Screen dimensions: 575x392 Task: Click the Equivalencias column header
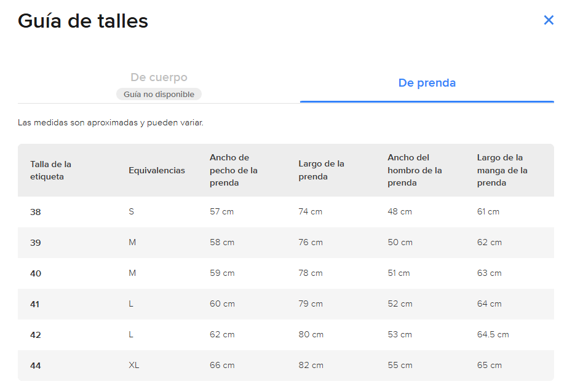coord(157,170)
